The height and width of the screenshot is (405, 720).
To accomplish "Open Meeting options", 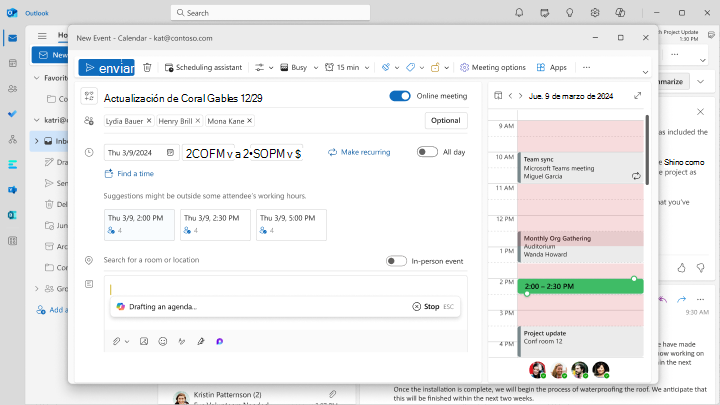I will (x=492, y=68).
